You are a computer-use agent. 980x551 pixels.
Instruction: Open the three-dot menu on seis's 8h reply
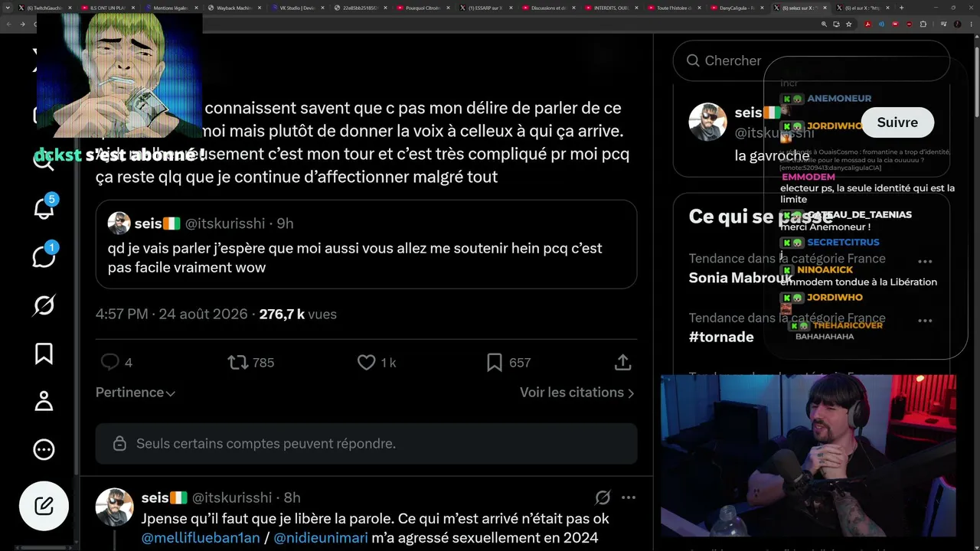629,497
